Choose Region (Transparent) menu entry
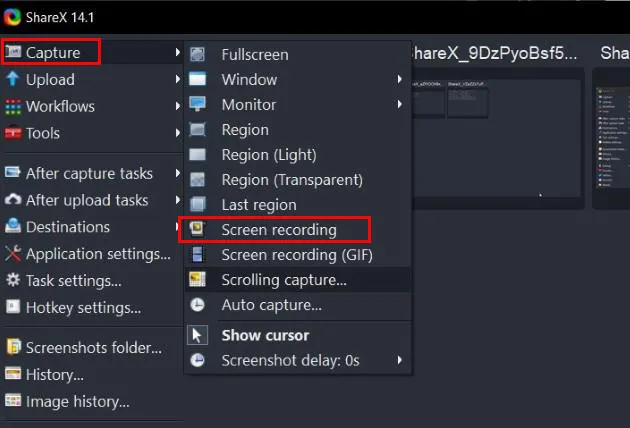 point(298,180)
